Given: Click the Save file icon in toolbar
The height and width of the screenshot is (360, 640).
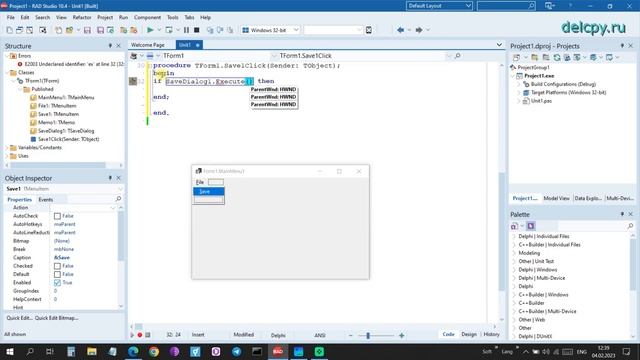Looking at the screenshot, I should 87,30.
